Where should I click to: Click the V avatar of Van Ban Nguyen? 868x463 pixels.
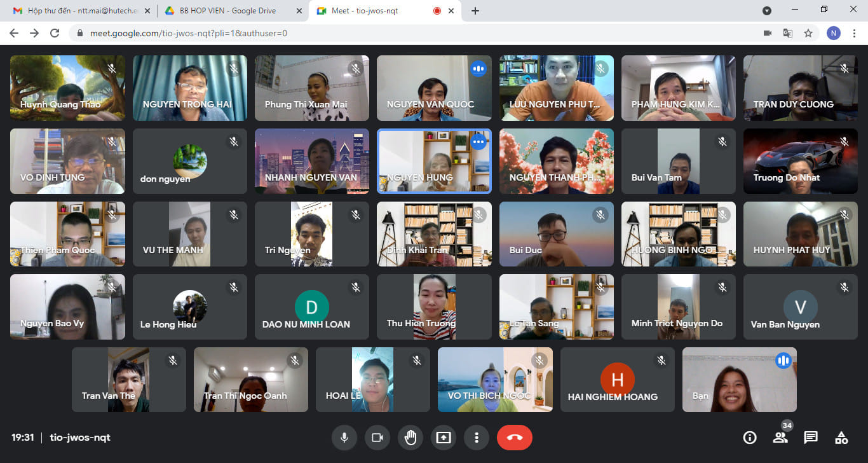(801, 307)
